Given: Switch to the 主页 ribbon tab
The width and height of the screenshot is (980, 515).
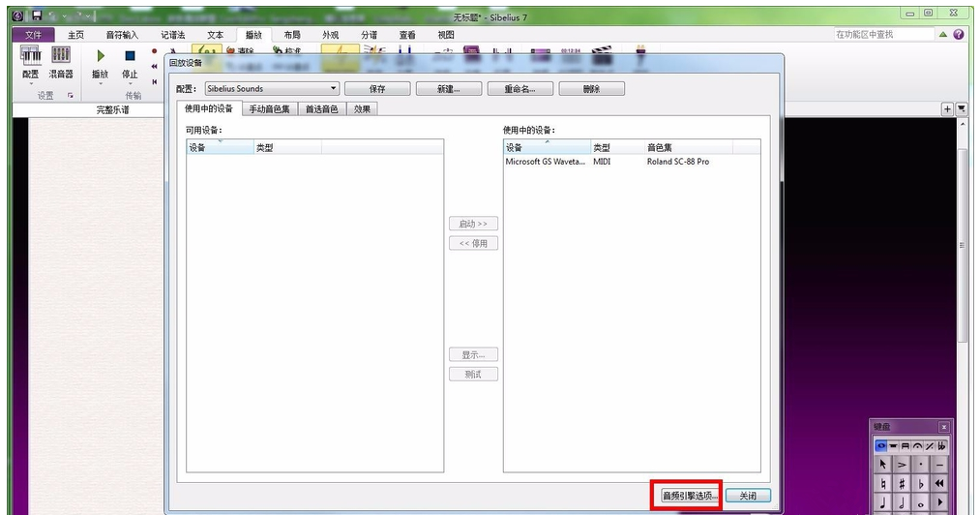Looking at the screenshot, I should tap(75, 35).
